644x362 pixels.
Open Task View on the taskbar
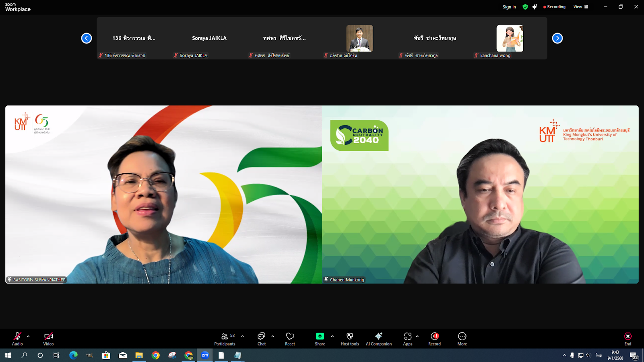click(56, 355)
